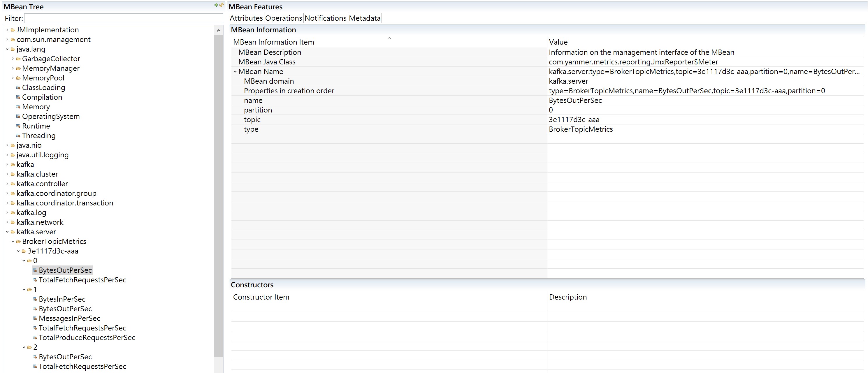Screen dimensions: 868x373
Task: Expand the MemoryPool node
Action: tap(13, 78)
